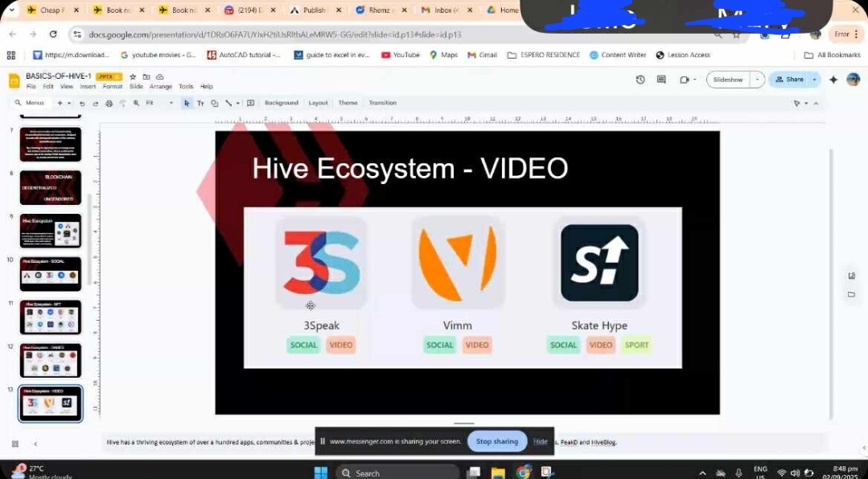Open File Explorer from the taskbar

pos(498,473)
